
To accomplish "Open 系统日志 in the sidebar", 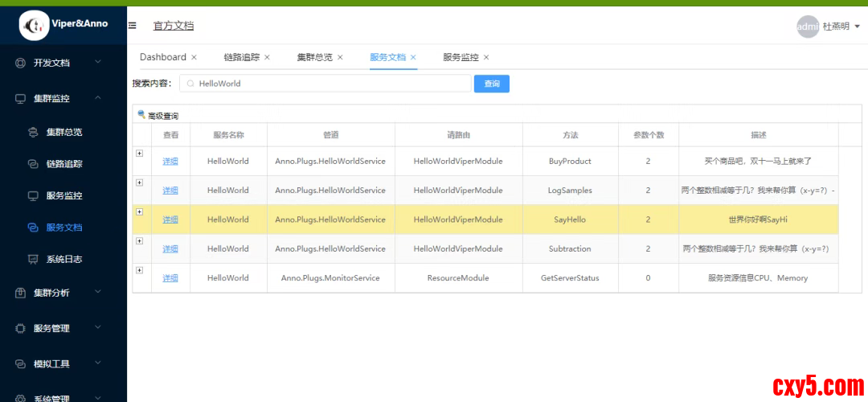I will point(63,260).
